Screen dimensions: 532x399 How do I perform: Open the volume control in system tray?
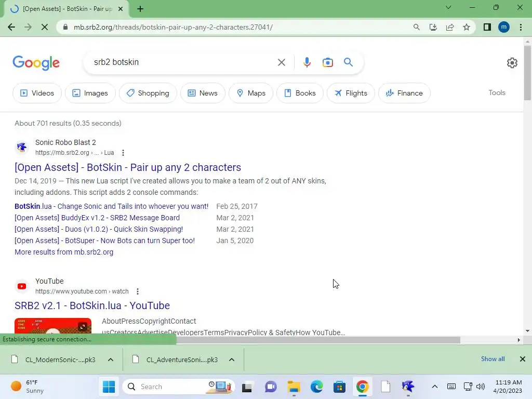pyautogui.click(x=481, y=387)
